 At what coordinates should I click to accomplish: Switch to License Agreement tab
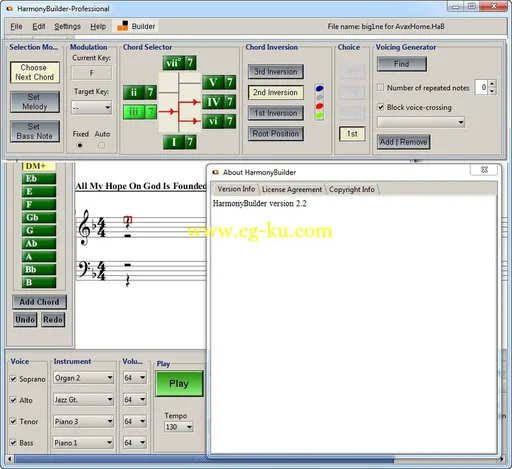292,189
